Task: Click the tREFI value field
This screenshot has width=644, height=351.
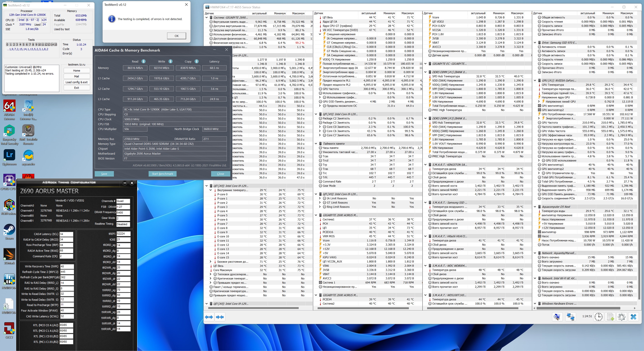Action: point(123,234)
